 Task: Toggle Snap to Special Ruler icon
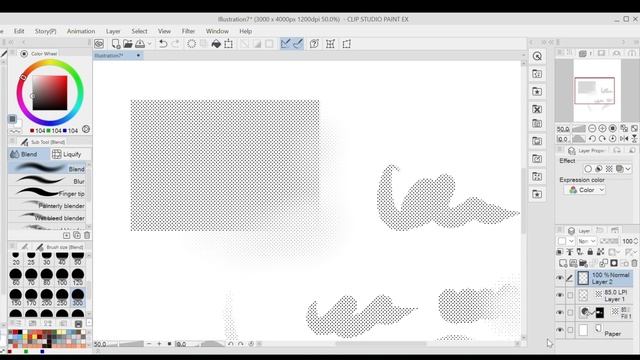coord(298,44)
